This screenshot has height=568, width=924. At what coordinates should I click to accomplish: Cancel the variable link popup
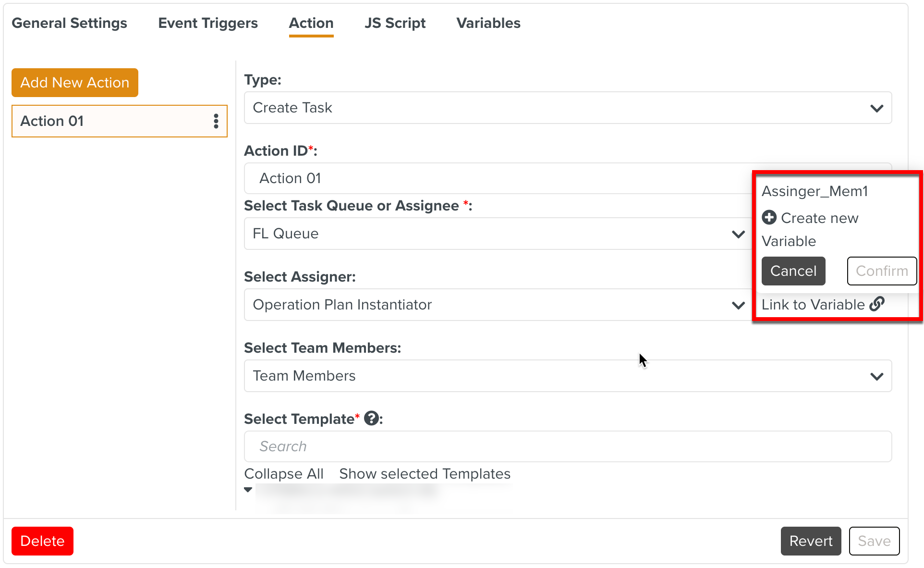tap(793, 271)
